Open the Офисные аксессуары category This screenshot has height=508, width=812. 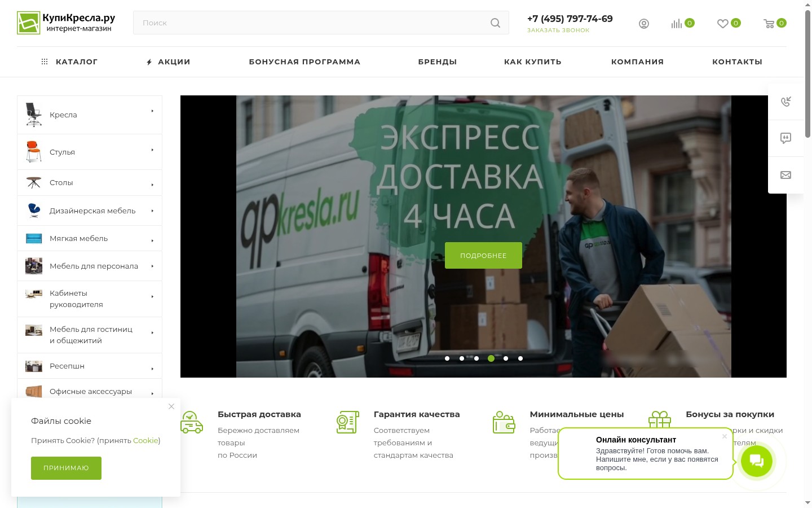(90, 391)
